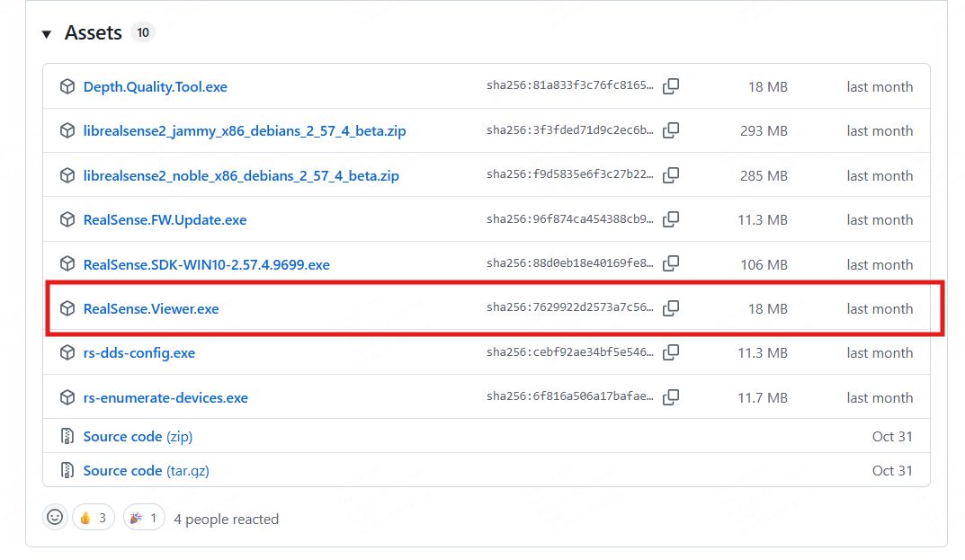Click 'last month' on Depth.Quality.Tool.exe row
Image resolution: width=965 pixels, height=560 pixels.
pos(880,87)
